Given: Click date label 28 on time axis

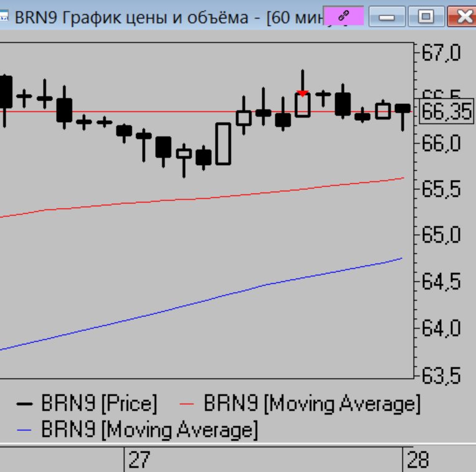Looking at the screenshot, I should coord(417,460).
